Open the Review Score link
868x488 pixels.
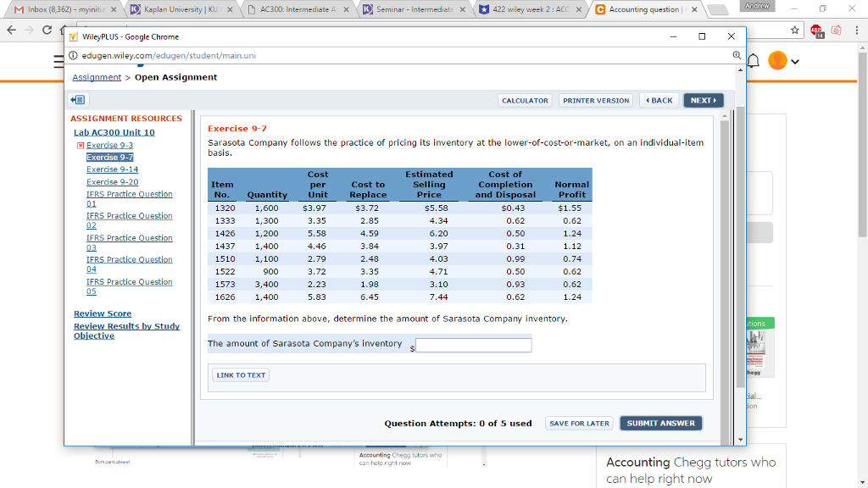pyautogui.click(x=103, y=313)
